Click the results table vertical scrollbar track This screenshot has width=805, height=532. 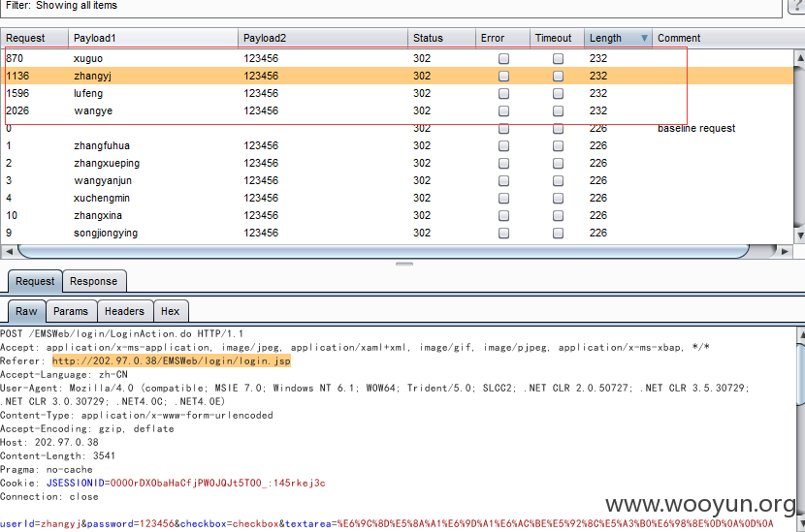[800, 146]
